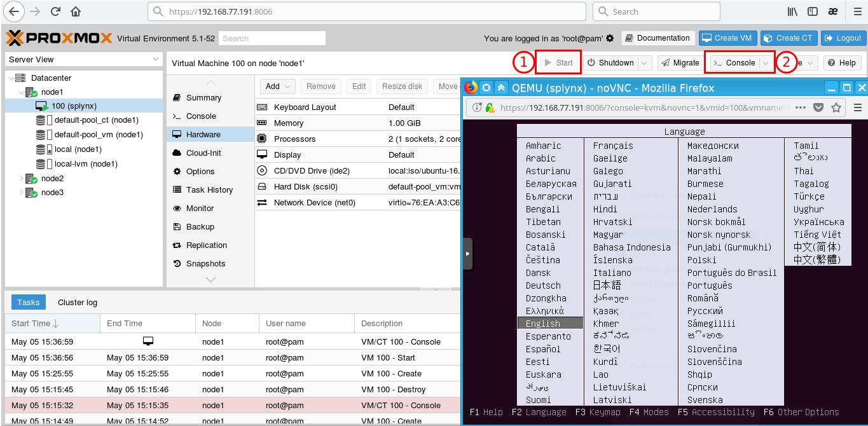
Task: Switch to the Cluster log tab
Action: click(x=78, y=303)
